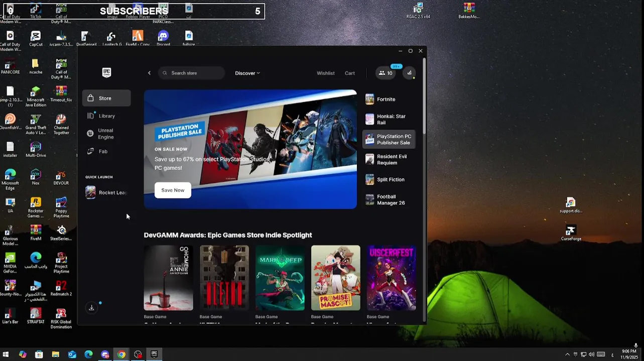Click the DevGAMM Awards Indie Spotlight heading

[228, 235]
